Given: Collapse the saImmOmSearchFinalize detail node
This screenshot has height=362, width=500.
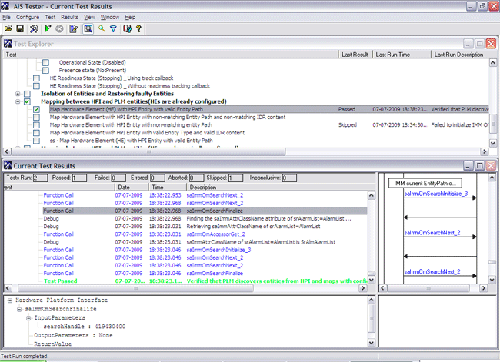Looking at the screenshot, I should point(19,309).
